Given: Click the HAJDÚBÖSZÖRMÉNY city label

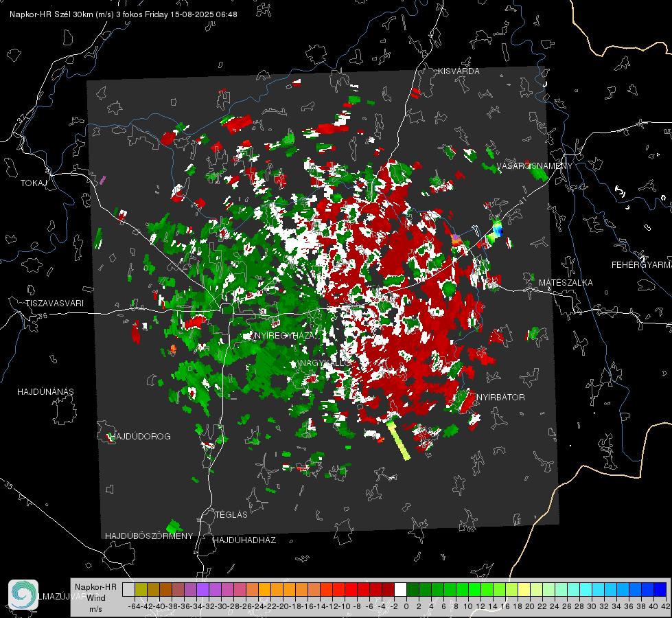Looking at the screenshot, I should tap(149, 536).
